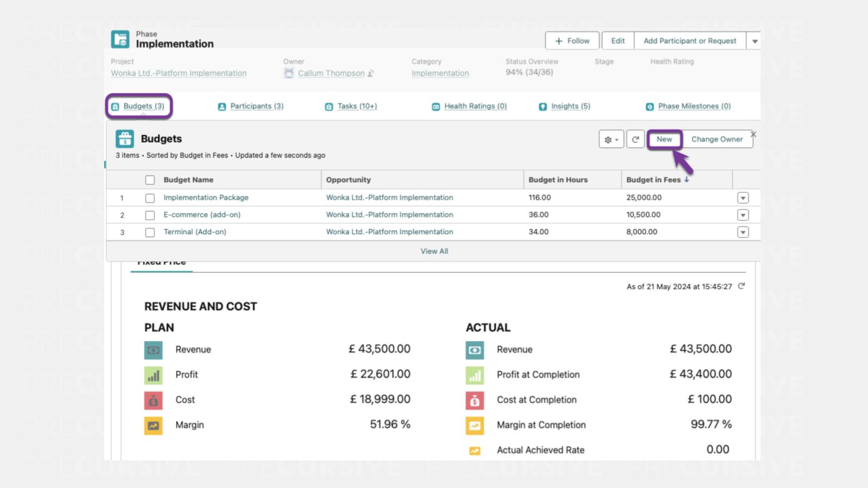Tick the Implementation Package row checkbox
The width and height of the screenshot is (868, 488).
[150, 198]
